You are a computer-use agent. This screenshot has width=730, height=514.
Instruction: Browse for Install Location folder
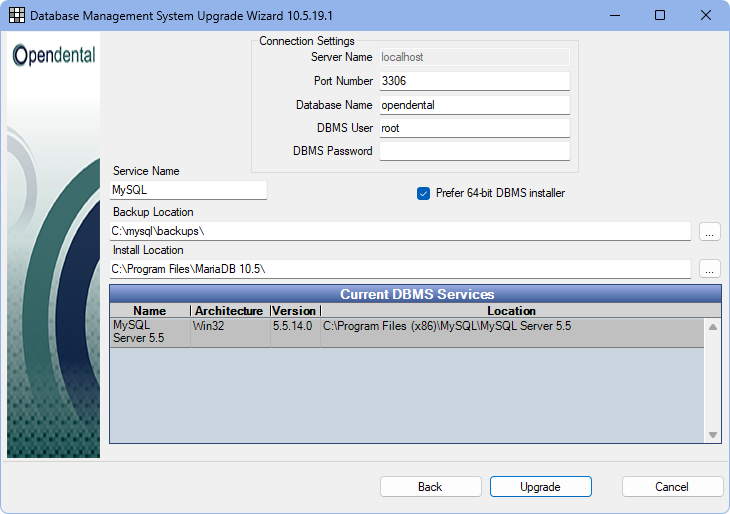(x=710, y=269)
